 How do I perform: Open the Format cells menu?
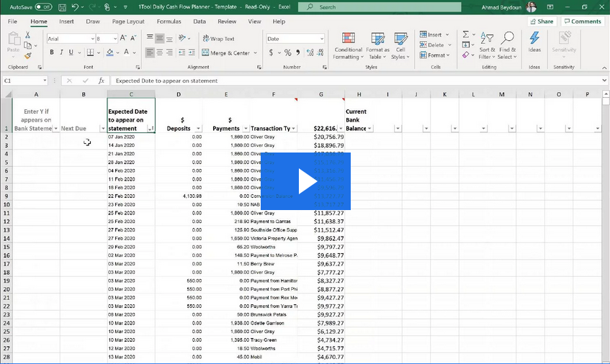[x=434, y=55]
